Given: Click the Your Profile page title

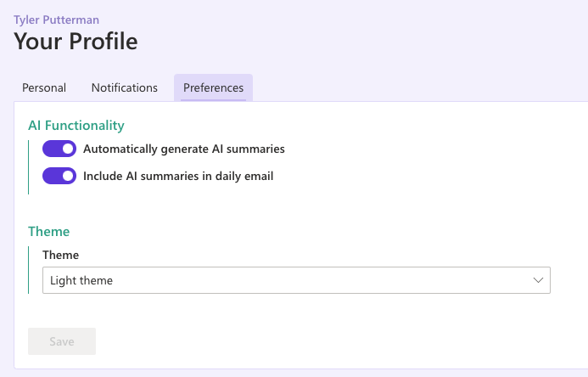Looking at the screenshot, I should pyautogui.click(x=76, y=42).
